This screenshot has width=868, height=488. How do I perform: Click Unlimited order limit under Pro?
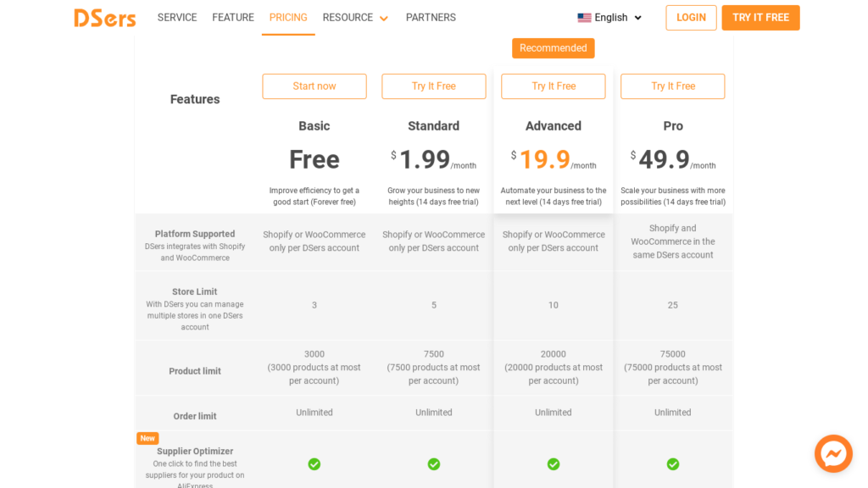672,413
